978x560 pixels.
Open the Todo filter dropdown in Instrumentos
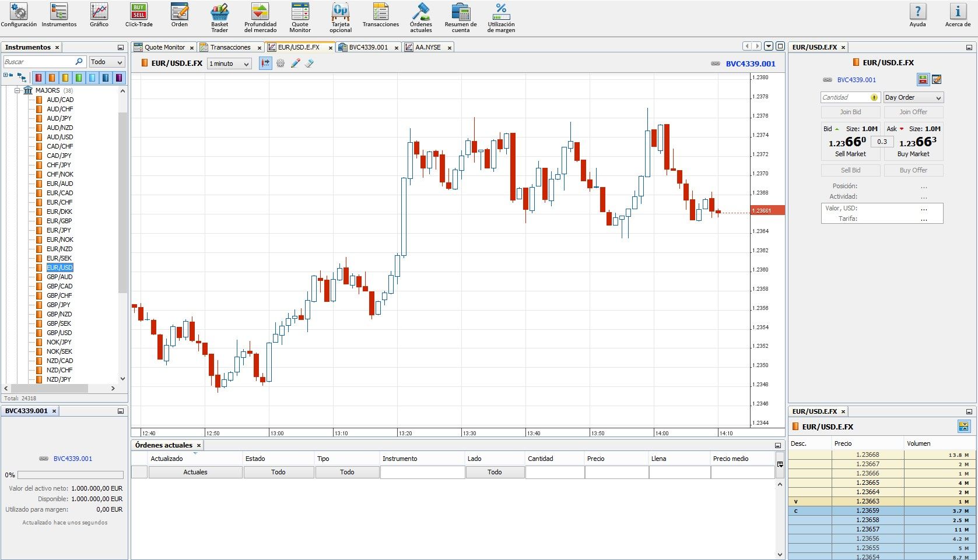[x=107, y=61]
